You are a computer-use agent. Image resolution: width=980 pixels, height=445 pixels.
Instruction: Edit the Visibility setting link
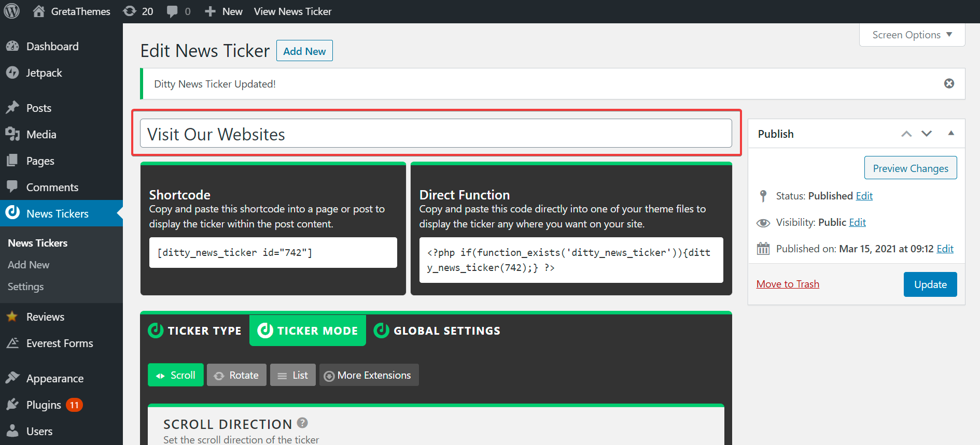click(x=858, y=222)
